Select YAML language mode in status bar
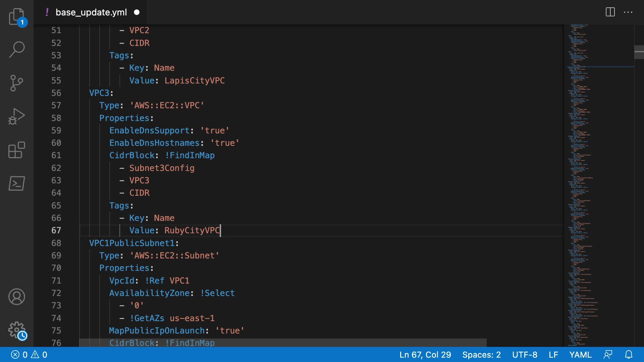The image size is (644, 362). click(580, 355)
